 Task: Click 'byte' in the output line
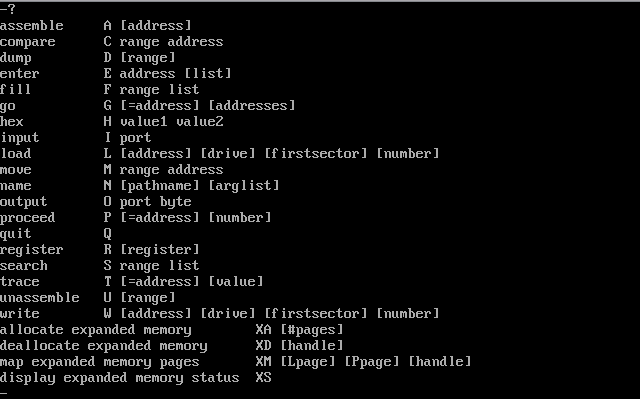(176, 202)
